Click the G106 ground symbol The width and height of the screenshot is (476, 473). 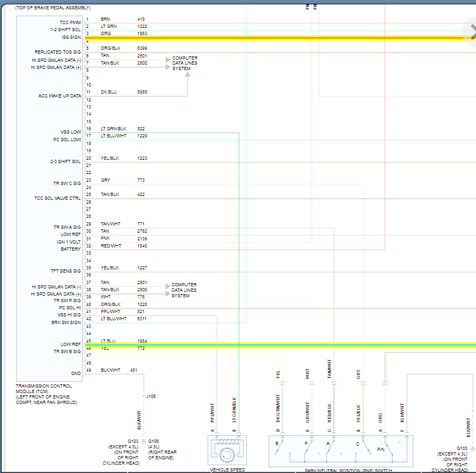(x=143, y=441)
